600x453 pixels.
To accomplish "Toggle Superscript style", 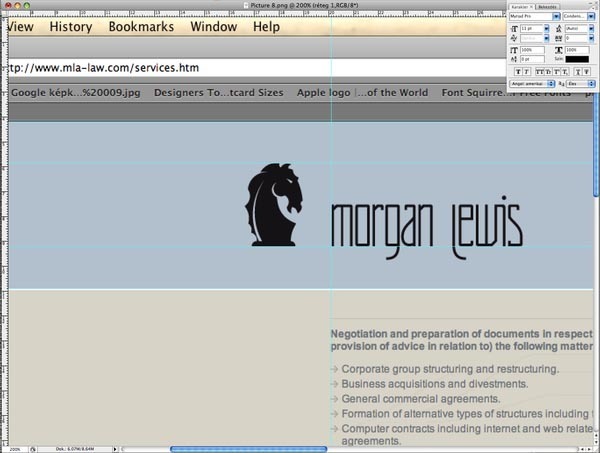I will pos(557,72).
